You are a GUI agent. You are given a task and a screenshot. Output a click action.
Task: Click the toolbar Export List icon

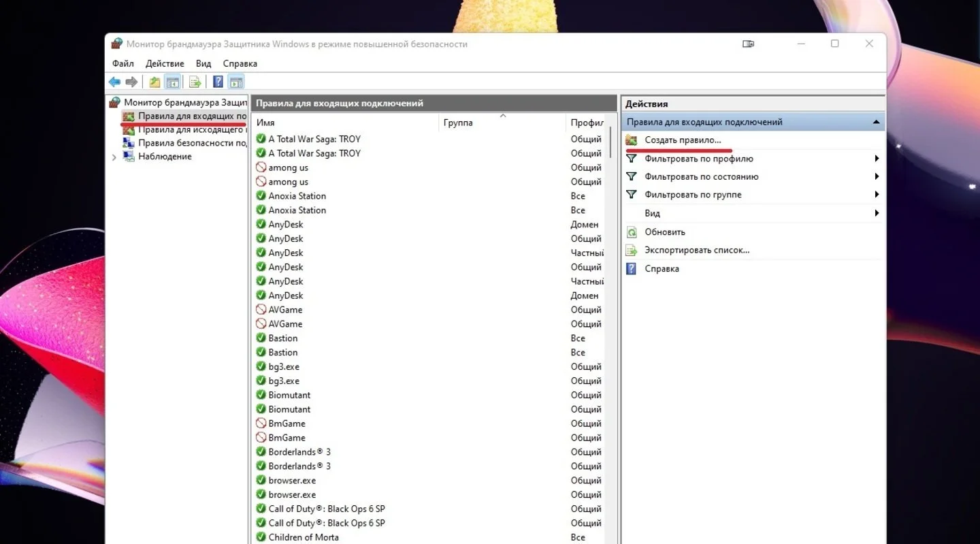click(x=195, y=82)
